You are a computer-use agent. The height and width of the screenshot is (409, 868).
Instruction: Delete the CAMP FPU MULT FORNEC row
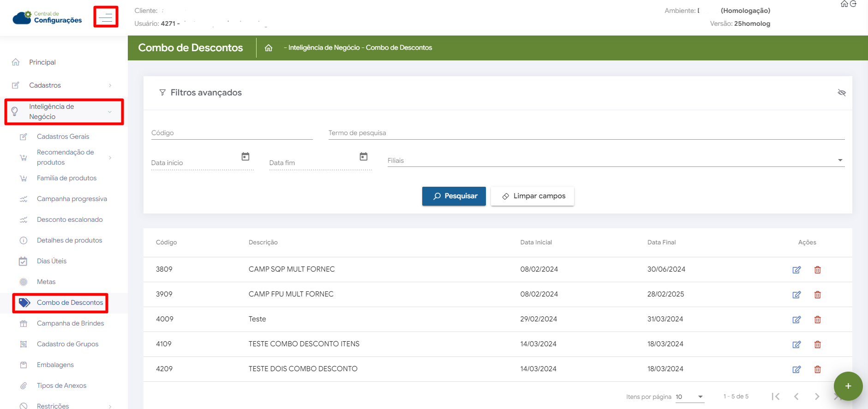point(817,295)
